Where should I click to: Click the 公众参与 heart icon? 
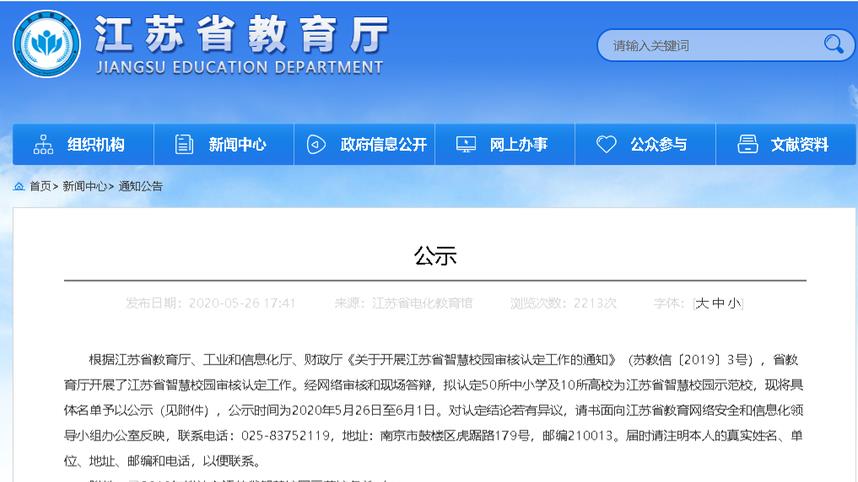click(606, 144)
